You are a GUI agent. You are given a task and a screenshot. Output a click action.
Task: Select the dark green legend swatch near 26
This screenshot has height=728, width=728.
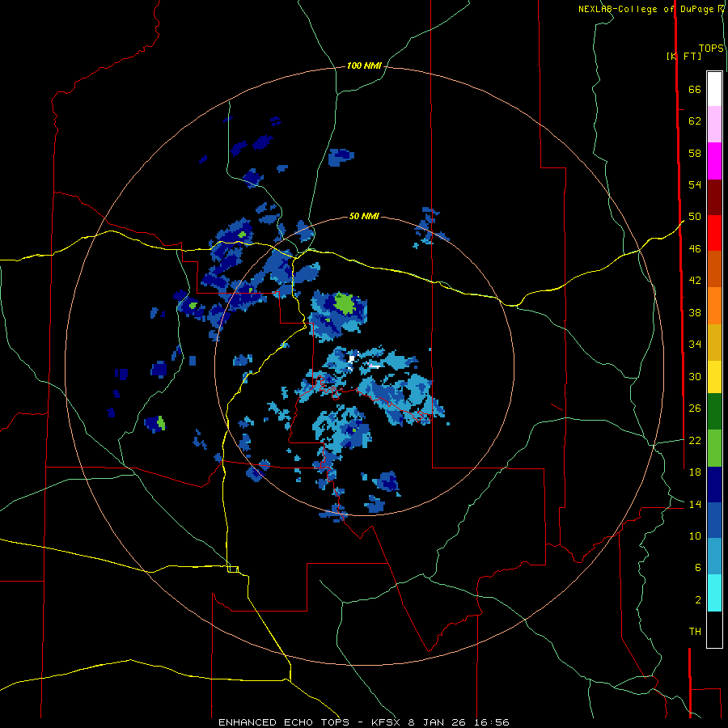714,411
